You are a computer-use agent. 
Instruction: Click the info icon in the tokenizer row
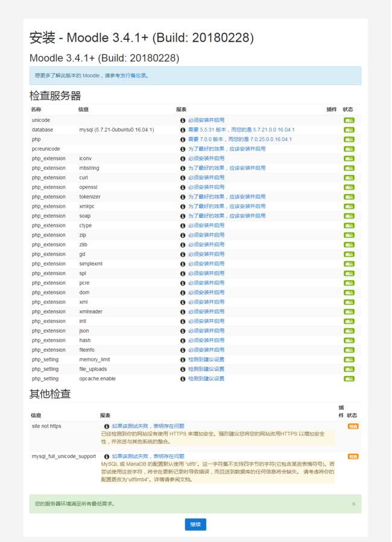pyautogui.click(x=183, y=197)
